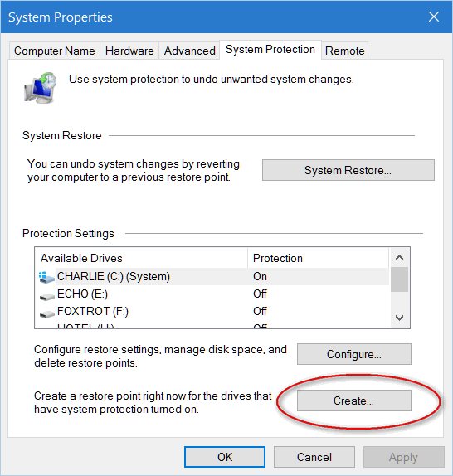Close the System Properties dialog
Viewport: 453px width, 476px height.
click(x=434, y=17)
